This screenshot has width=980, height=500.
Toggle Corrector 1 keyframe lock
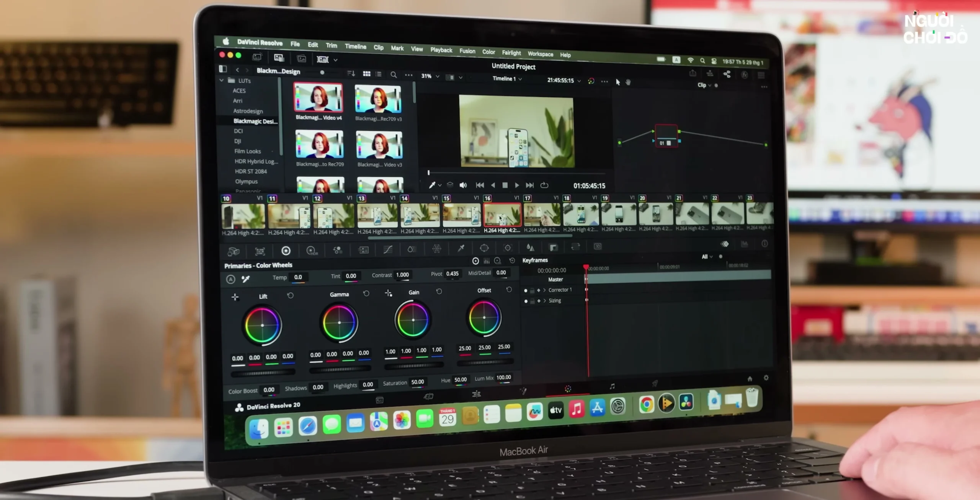coord(532,291)
